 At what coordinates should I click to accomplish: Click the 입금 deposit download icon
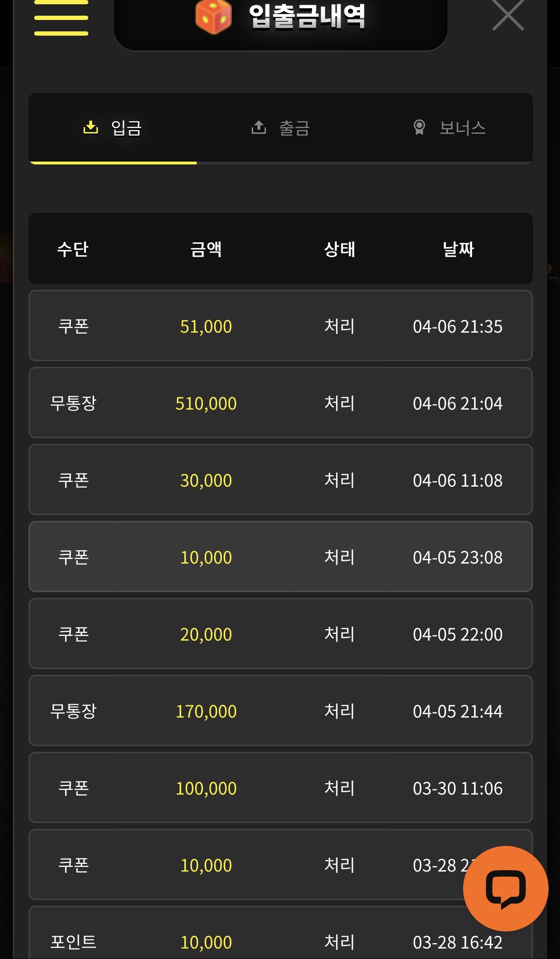point(90,127)
